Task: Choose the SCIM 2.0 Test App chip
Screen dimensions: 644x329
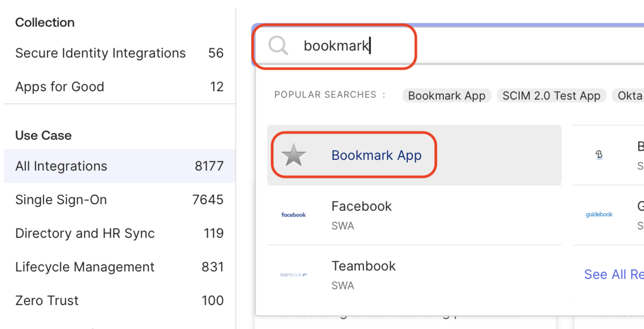Action: tap(551, 95)
